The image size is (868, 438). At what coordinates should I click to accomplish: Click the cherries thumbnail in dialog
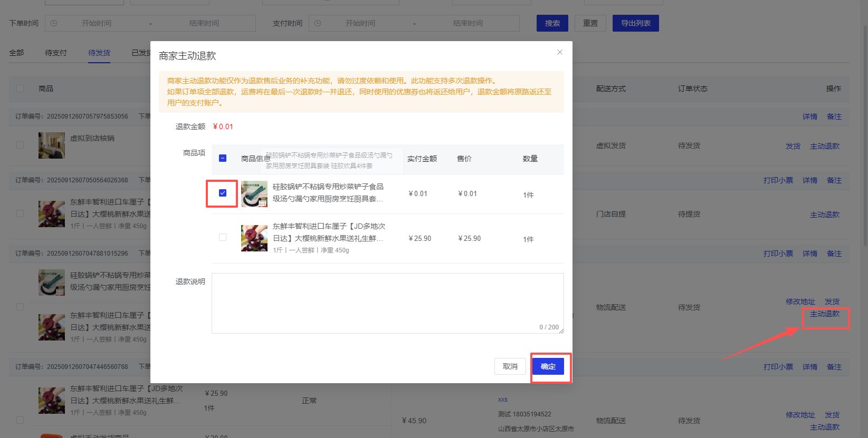click(x=254, y=238)
